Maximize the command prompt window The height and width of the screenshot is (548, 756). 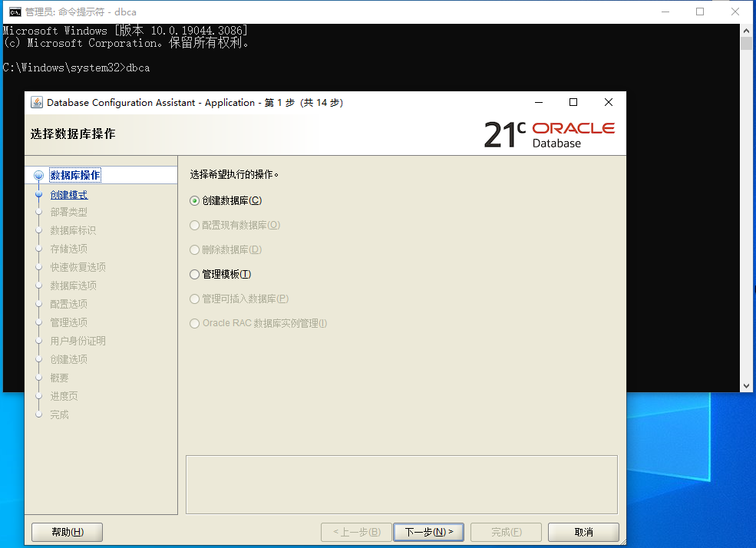click(x=700, y=12)
